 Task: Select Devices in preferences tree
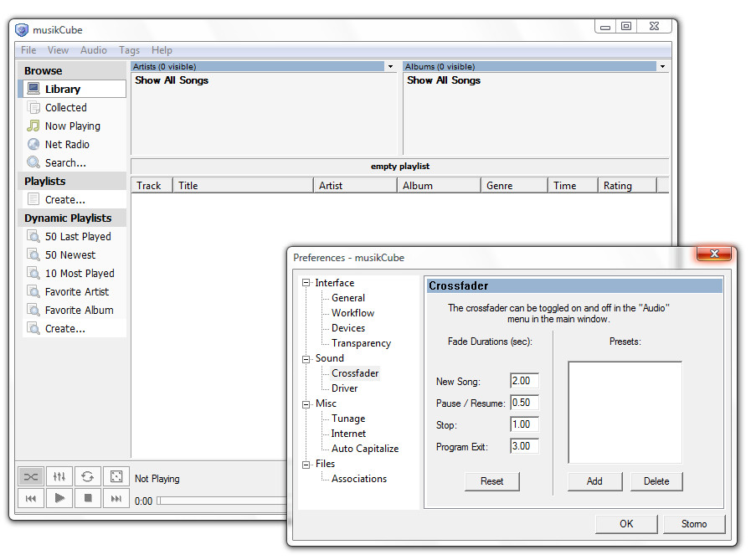(x=348, y=328)
